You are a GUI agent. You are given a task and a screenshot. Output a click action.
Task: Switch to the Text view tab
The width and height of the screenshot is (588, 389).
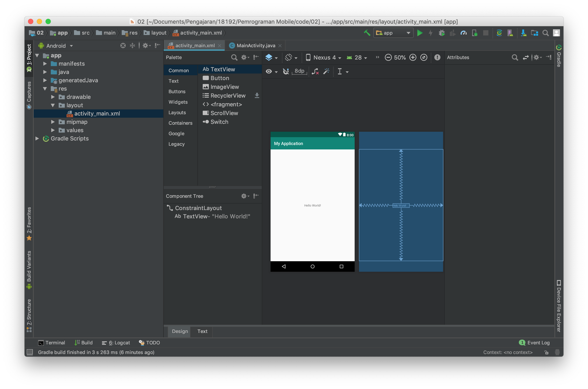coord(202,331)
